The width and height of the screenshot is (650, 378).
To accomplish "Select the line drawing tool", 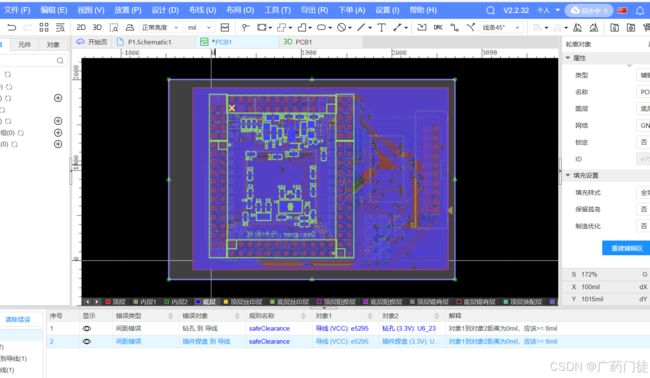I will click(361, 27).
